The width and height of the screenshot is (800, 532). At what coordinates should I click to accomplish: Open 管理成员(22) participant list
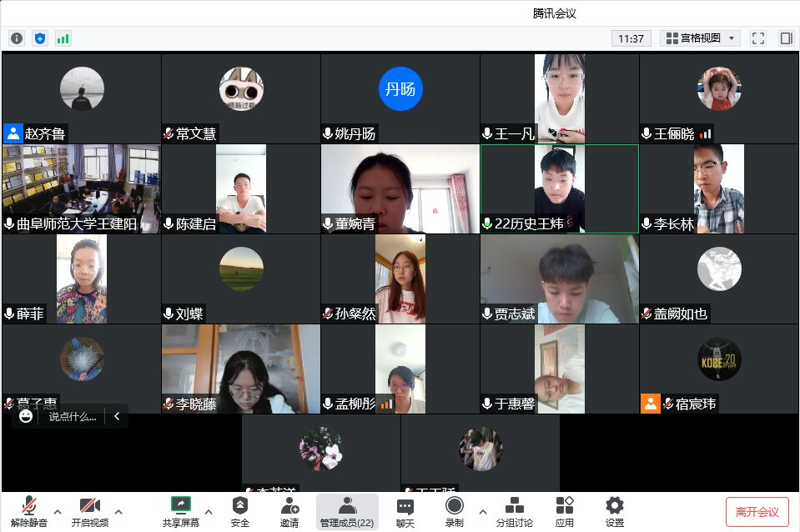pyautogui.click(x=347, y=511)
